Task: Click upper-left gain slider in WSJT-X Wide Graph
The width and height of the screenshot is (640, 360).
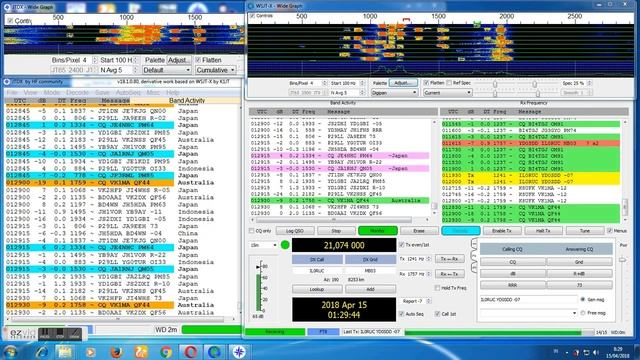Action: (x=495, y=84)
